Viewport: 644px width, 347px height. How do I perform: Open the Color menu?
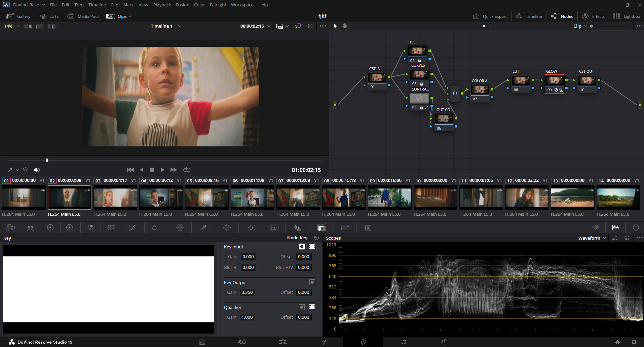pyautogui.click(x=199, y=5)
